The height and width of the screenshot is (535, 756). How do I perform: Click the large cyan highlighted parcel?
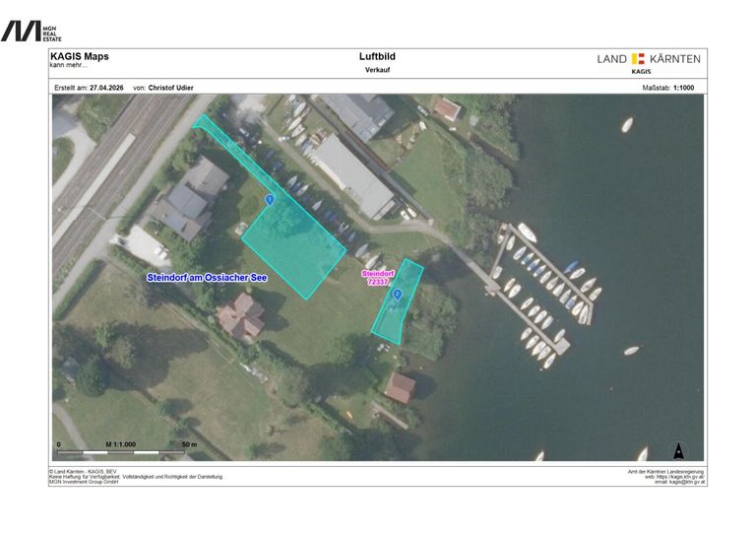(x=295, y=241)
